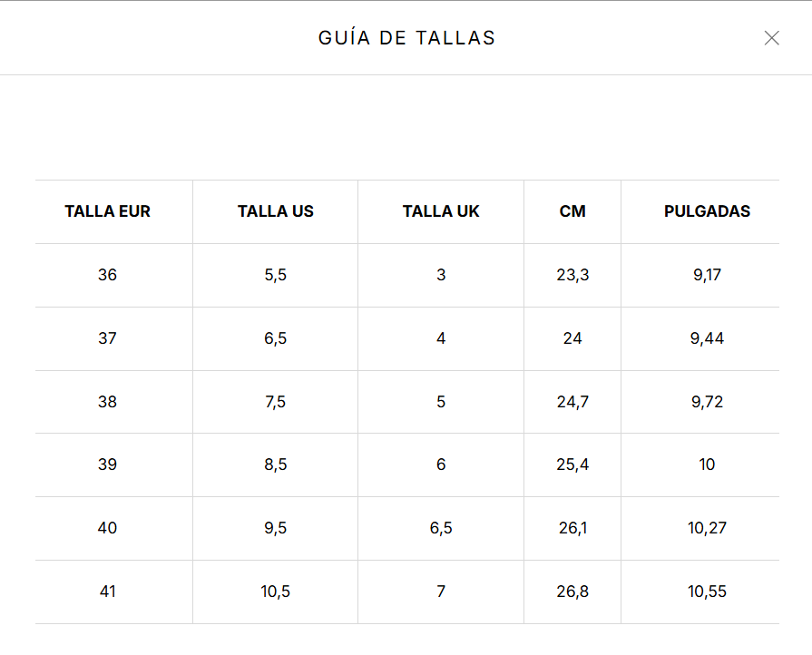Select EUR size 36 cell
This screenshot has width=812, height=655.
(107, 275)
